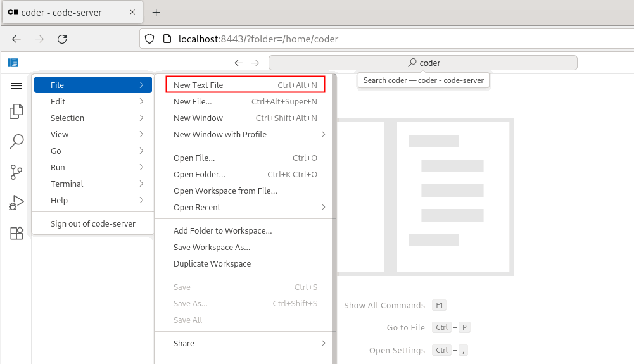Open the Selection menu
Viewport: 634px width, 364px height.
(93, 118)
